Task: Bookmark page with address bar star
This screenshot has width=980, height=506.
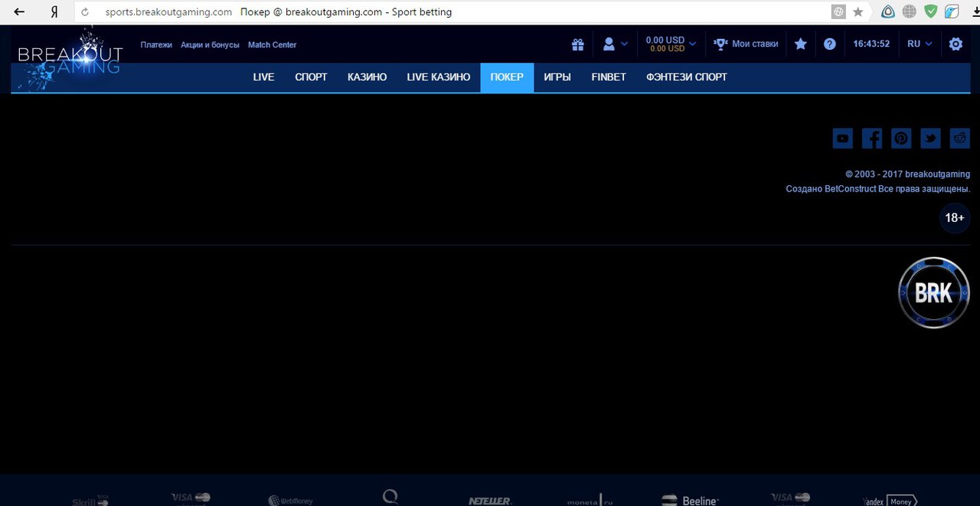Action: click(858, 12)
